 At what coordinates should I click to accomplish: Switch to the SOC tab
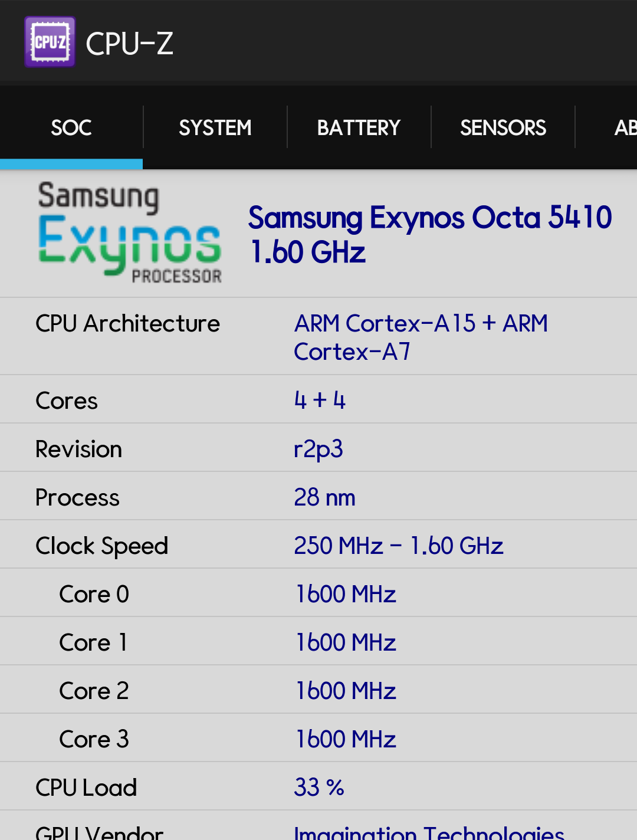click(71, 128)
